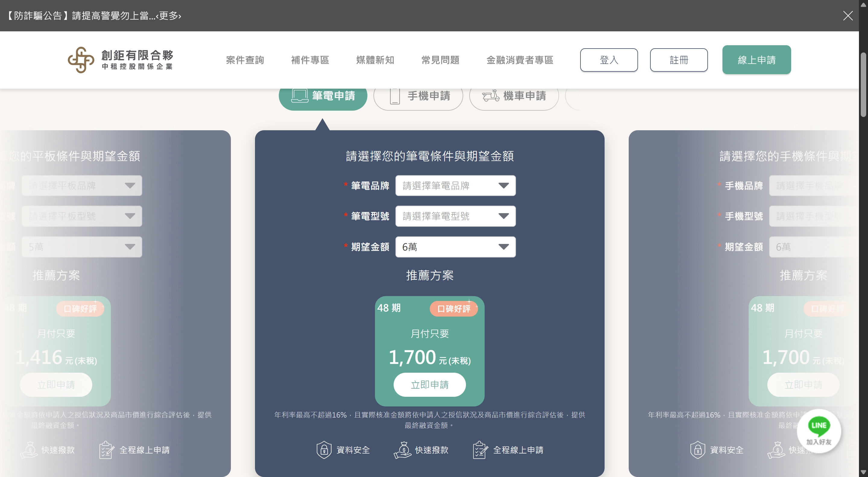
Task: Click the LINE 加入好友 floating button
Action: [x=819, y=431]
